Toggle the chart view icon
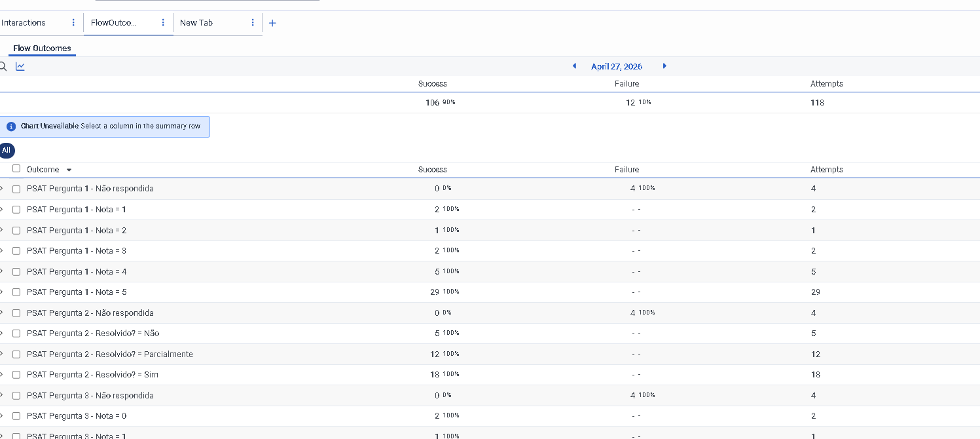Screen dimensions: 980x439 point(20,66)
